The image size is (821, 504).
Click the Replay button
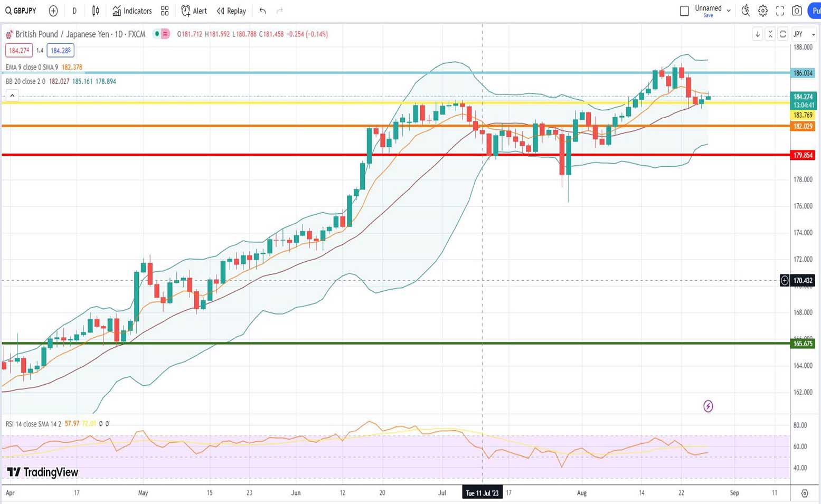click(x=231, y=11)
